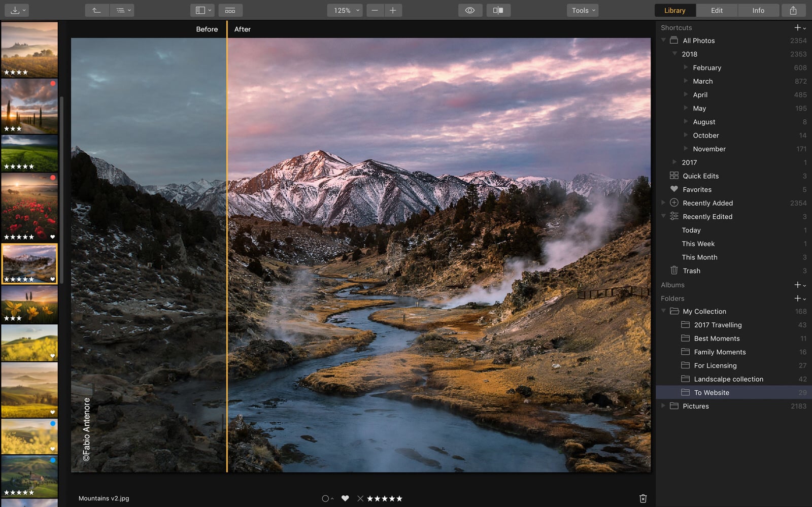
Task: Collapse the My Collection folder tree
Action: (x=664, y=311)
